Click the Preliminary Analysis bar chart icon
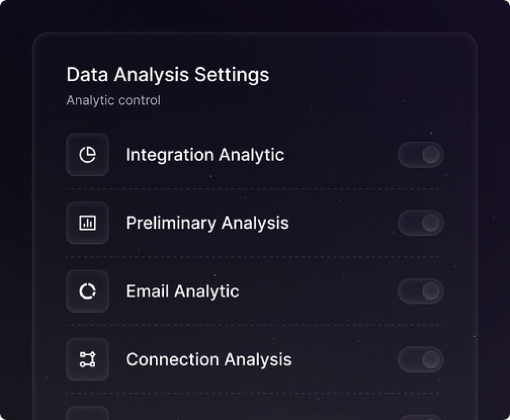Screen dimensions: 510x420 point(88,223)
